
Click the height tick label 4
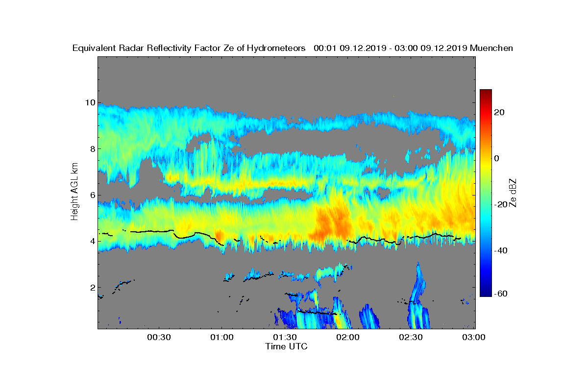point(92,241)
